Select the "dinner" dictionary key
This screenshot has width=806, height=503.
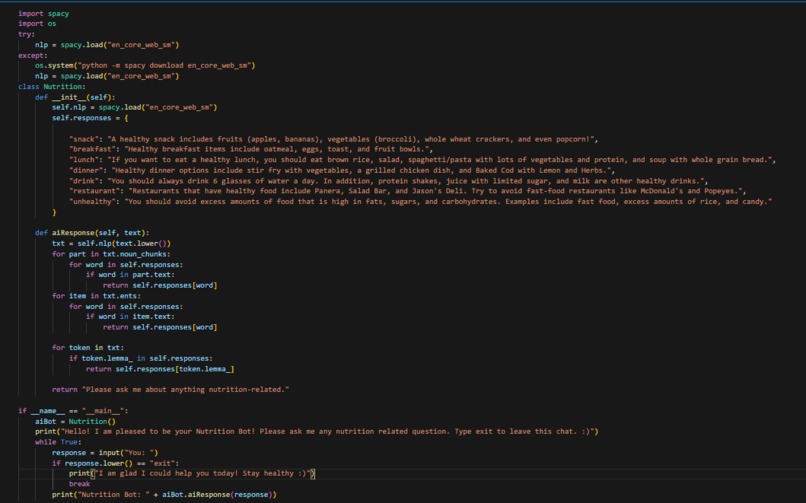point(86,170)
